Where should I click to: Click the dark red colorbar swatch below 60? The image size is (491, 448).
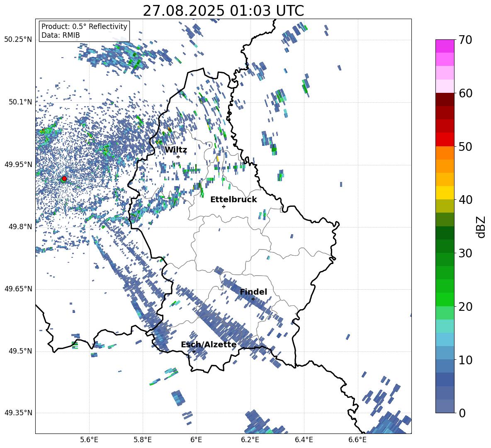point(445,99)
